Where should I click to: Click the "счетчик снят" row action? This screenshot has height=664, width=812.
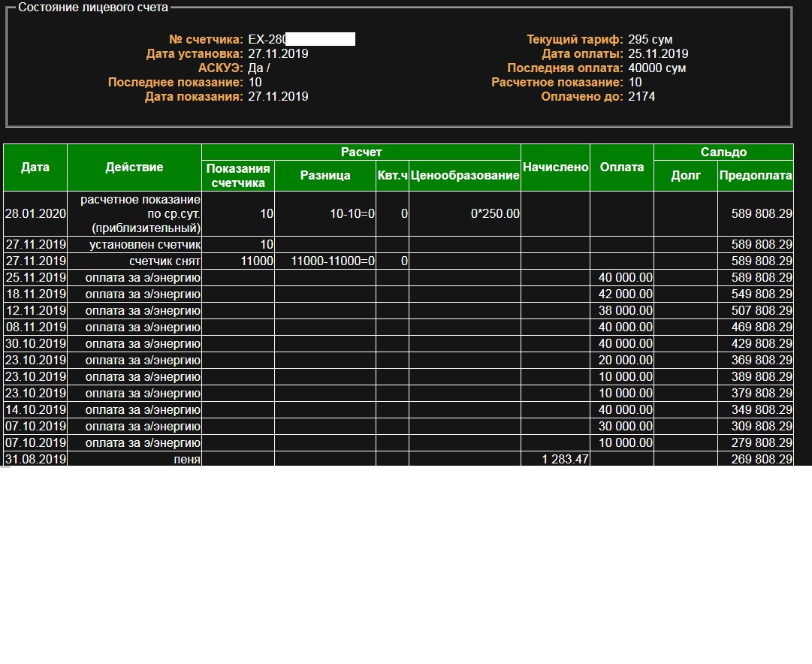165,261
